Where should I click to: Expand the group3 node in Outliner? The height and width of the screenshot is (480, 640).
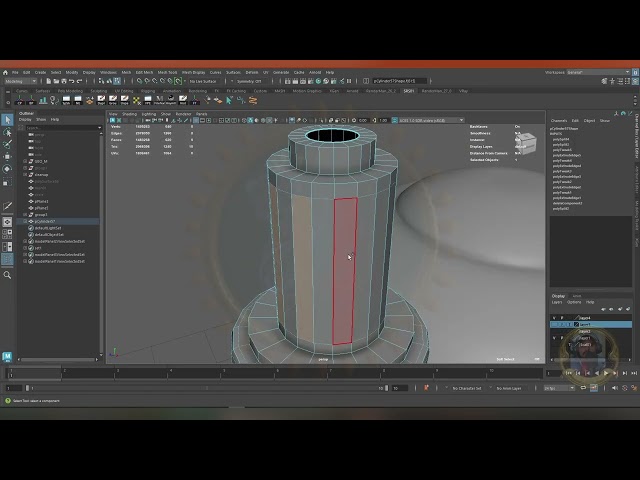click(x=25, y=215)
